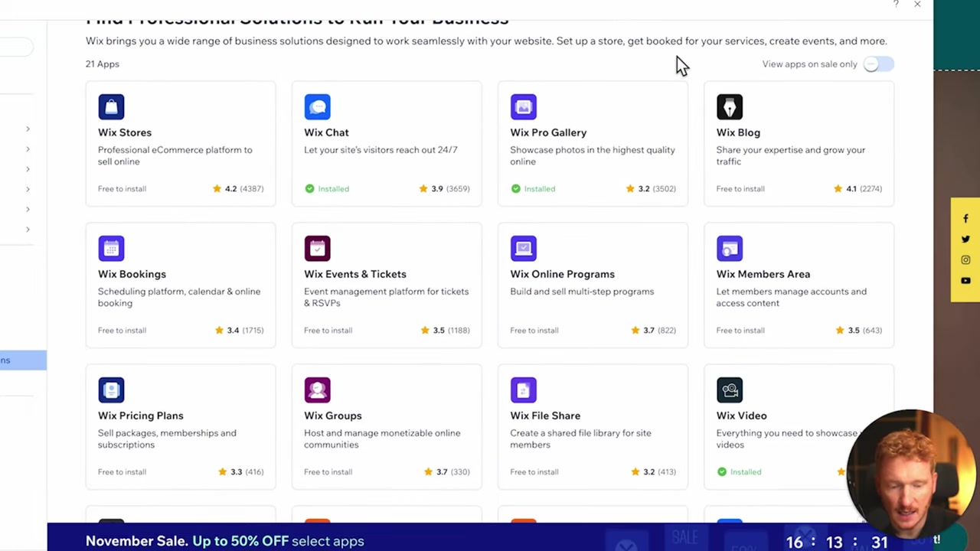
Task: Open the Wix Blog title link
Action: (x=738, y=132)
